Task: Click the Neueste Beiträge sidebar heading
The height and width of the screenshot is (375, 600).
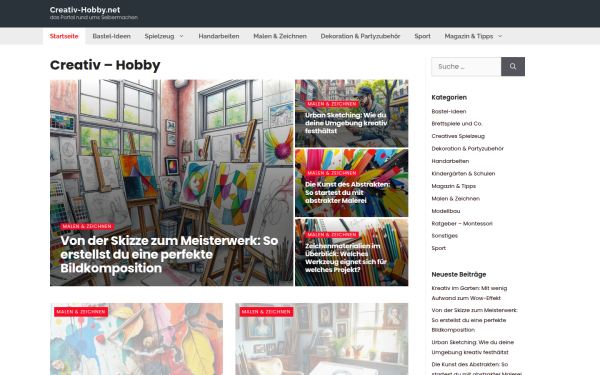Action: pos(458,274)
